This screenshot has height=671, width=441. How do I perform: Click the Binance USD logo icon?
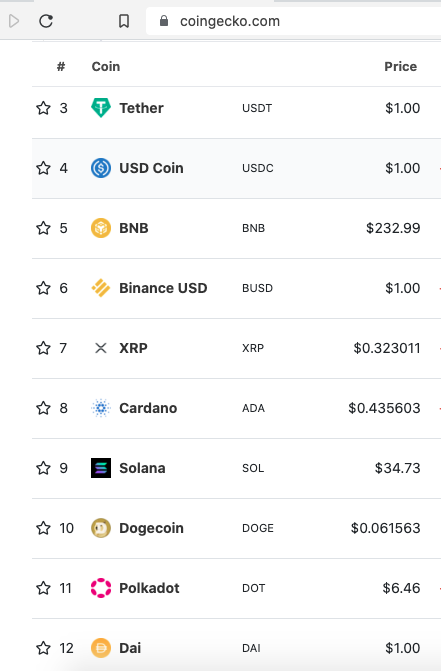pyautogui.click(x=101, y=288)
